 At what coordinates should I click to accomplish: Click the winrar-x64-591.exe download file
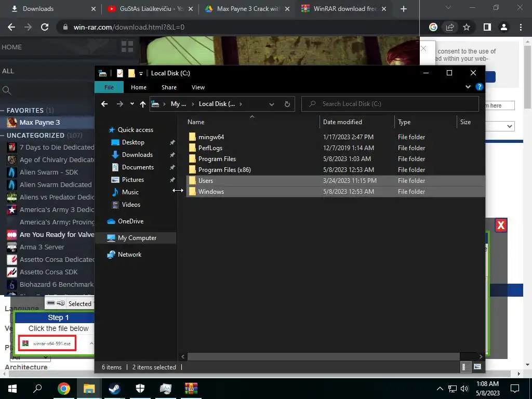pos(47,343)
